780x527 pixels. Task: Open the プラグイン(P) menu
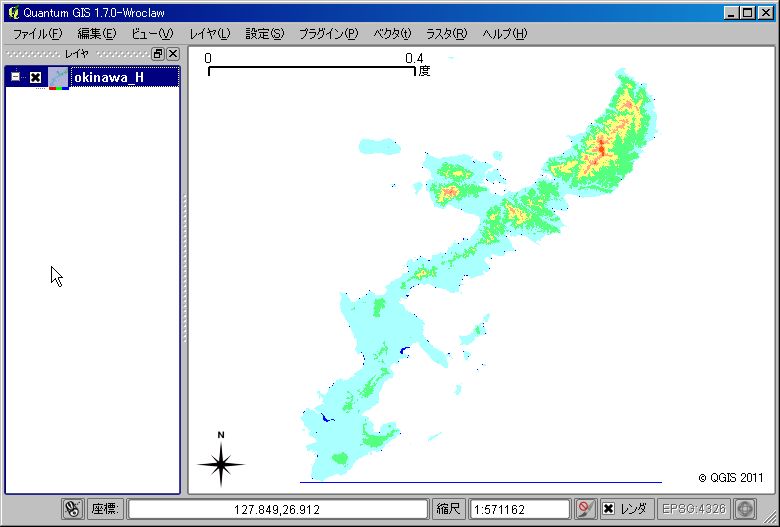(x=328, y=33)
